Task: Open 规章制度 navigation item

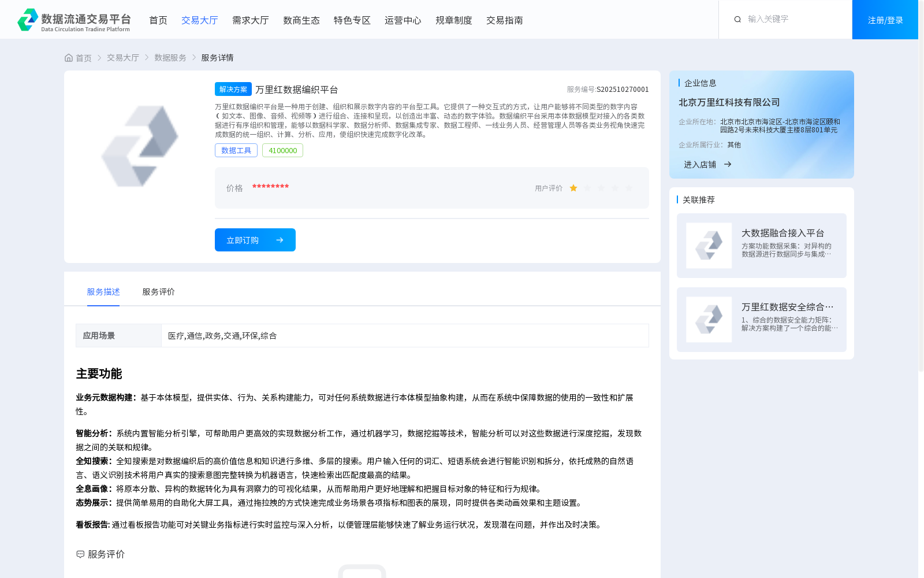Action: pyautogui.click(x=454, y=20)
